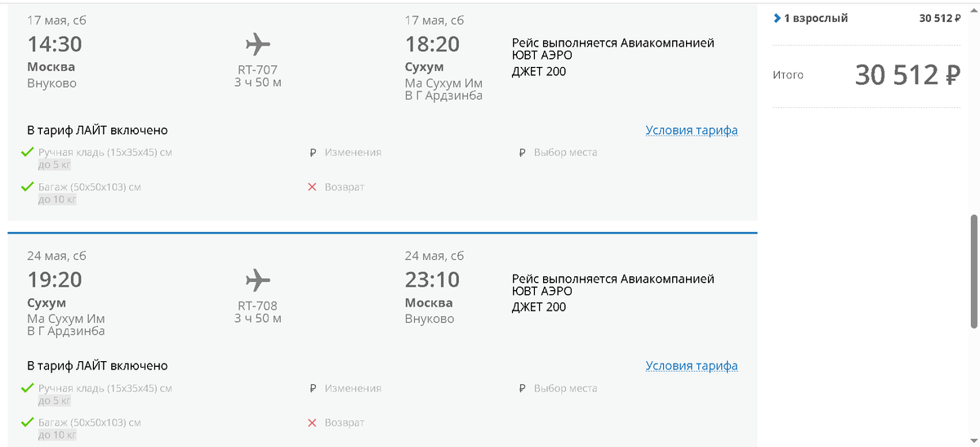The width and height of the screenshot is (980, 447).
Task: Click red cross next to second Возврат
Action: tap(312, 422)
